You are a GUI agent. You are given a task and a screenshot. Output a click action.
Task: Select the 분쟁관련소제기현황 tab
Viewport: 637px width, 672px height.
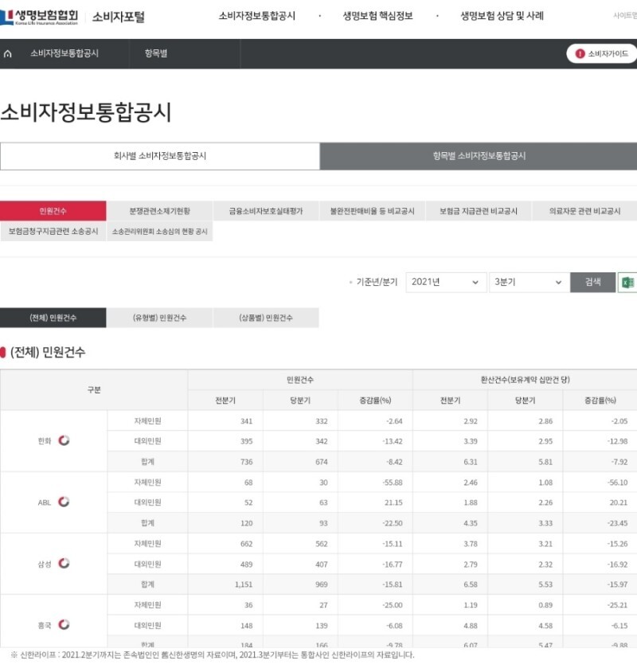159,211
